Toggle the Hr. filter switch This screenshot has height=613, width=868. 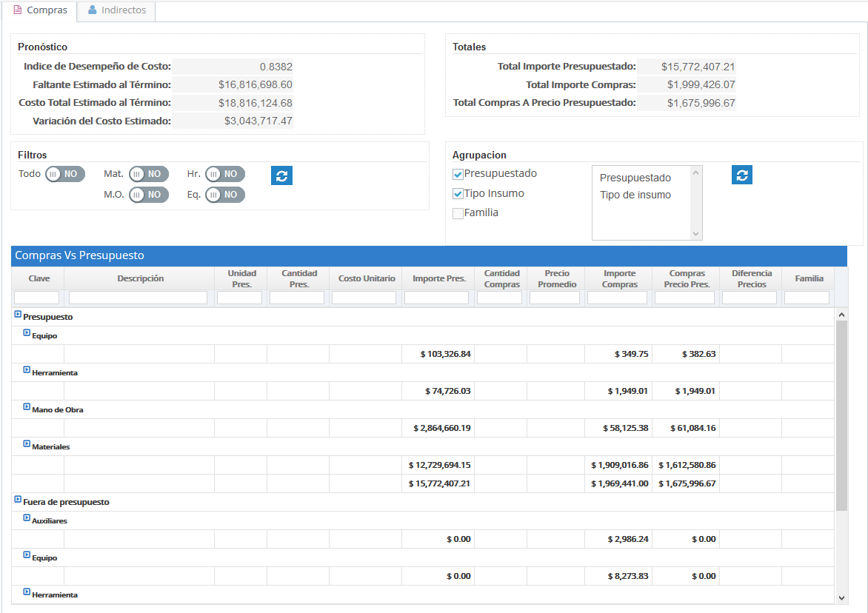coord(225,174)
